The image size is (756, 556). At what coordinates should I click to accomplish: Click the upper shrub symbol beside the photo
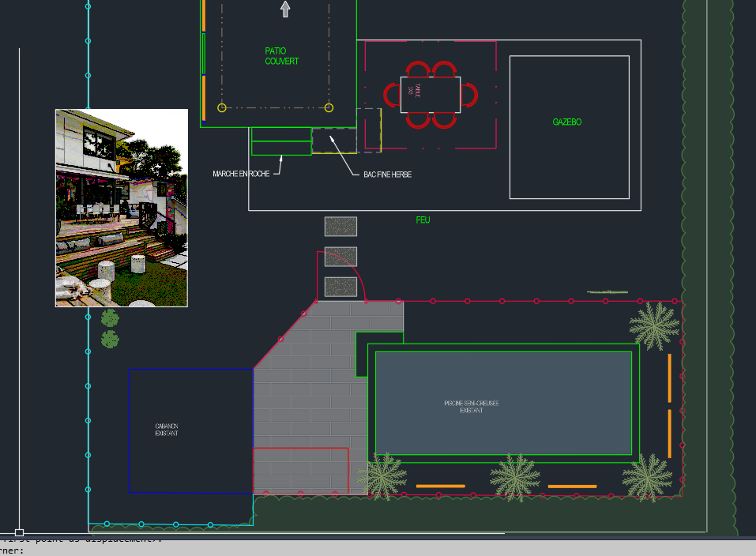tap(110, 318)
